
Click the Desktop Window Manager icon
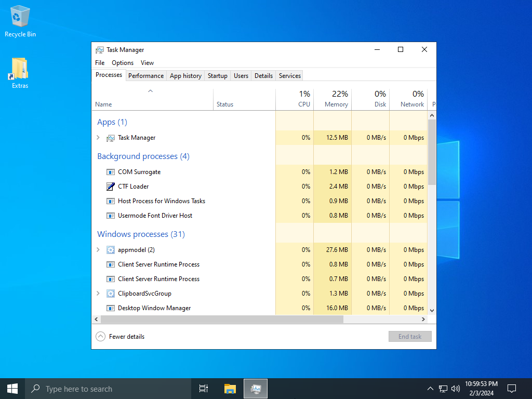tap(110, 308)
